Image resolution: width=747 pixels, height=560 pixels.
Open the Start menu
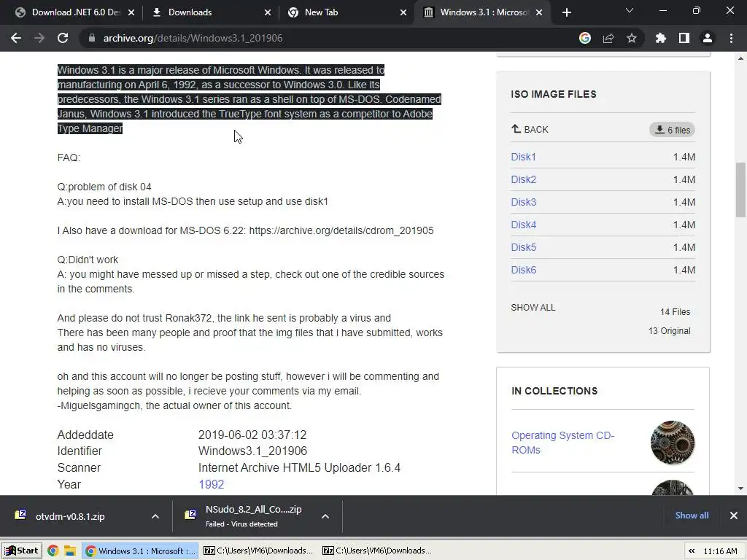[22, 551]
